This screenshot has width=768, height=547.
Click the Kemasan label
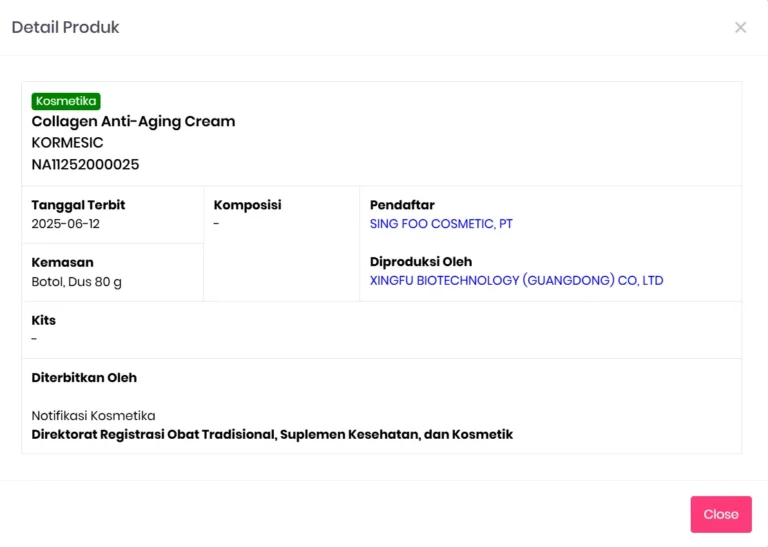[62, 262]
